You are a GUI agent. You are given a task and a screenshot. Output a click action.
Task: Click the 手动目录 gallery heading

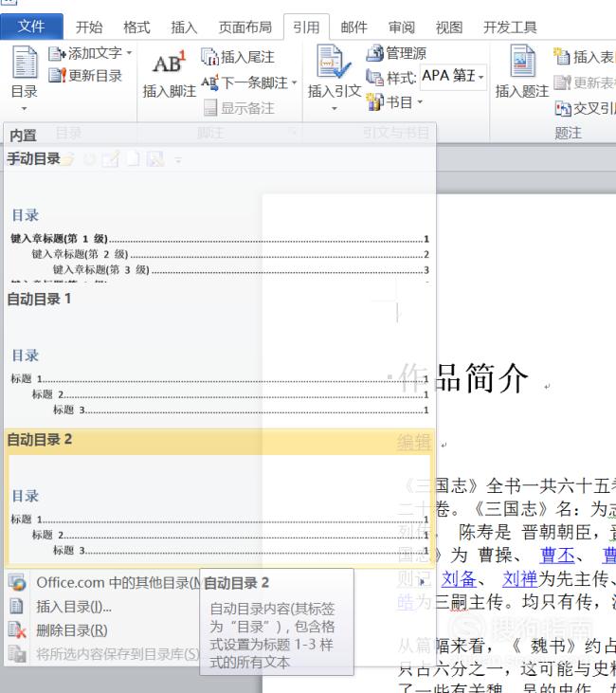(x=33, y=158)
